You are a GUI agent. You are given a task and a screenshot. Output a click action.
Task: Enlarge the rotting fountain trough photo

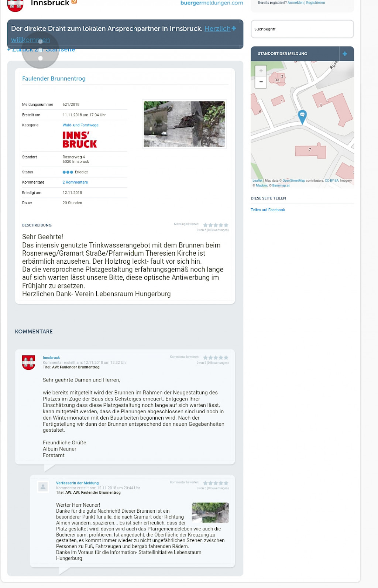coord(184,124)
